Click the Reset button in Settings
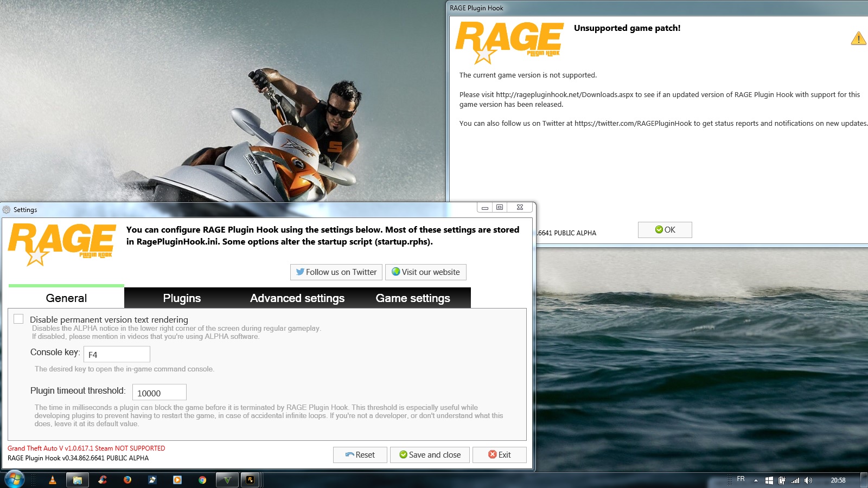Screen dimensions: 868x488 point(360,455)
